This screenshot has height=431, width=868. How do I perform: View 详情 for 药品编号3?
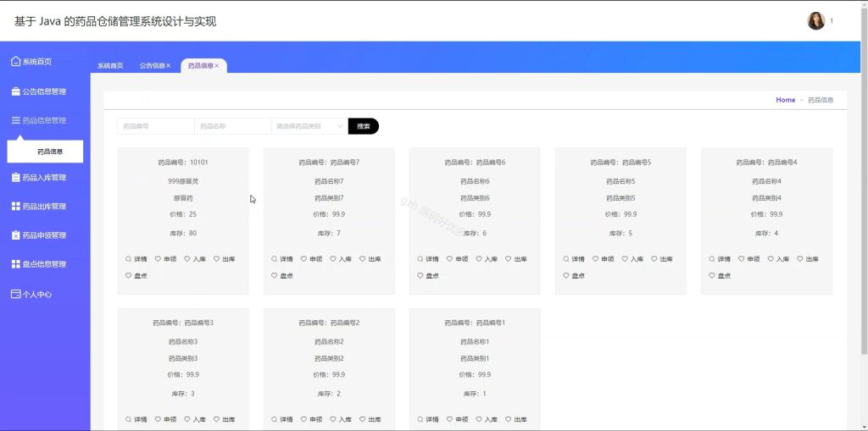pyautogui.click(x=136, y=419)
